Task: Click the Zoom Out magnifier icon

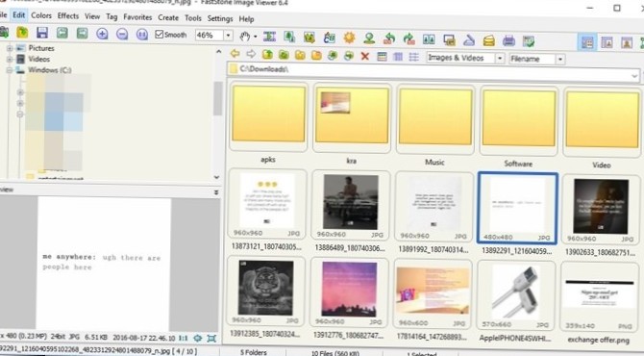Action: coord(122,34)
